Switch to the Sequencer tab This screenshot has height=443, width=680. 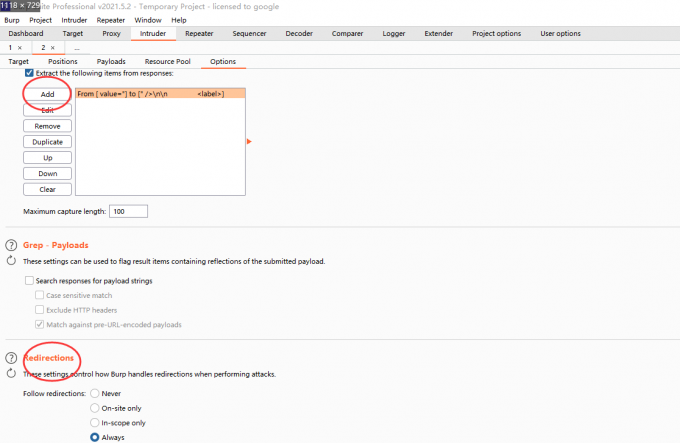249,33
